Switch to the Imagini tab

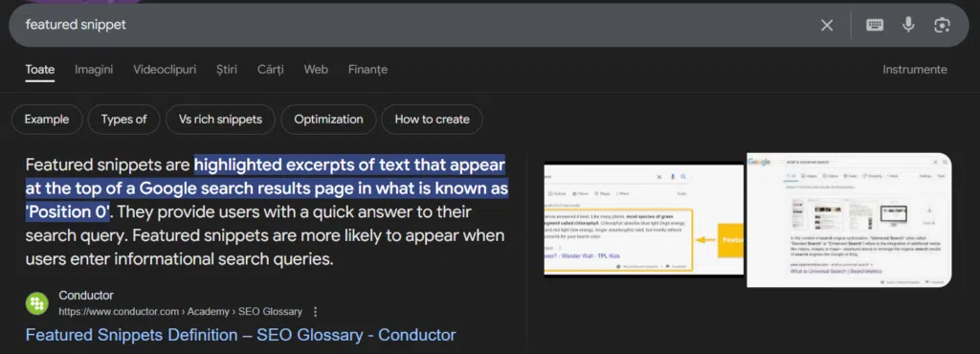94,69
